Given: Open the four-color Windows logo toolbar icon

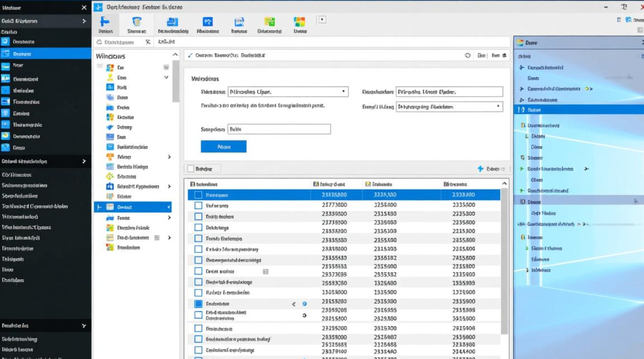Looking at the screenshot, I should [x=299, y=22].
